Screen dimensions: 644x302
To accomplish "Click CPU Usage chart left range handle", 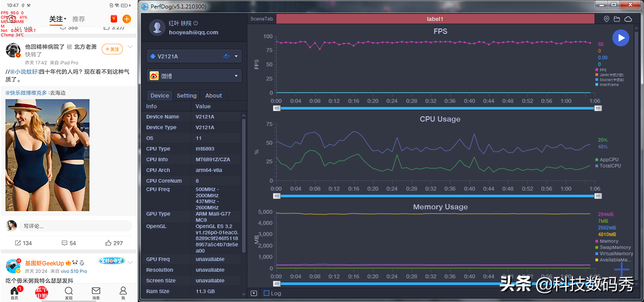I will pos(277,196).
